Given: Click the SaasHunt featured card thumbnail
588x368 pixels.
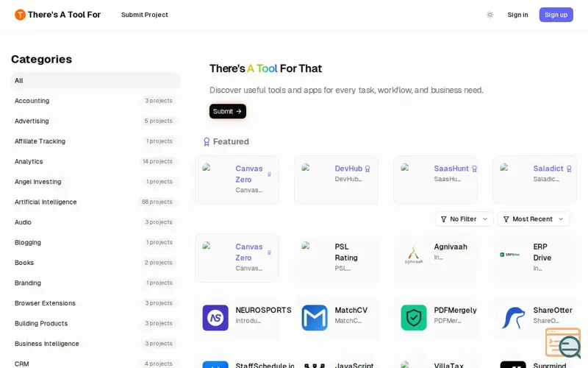Looking at the screenshot, I should coord(405,168).
